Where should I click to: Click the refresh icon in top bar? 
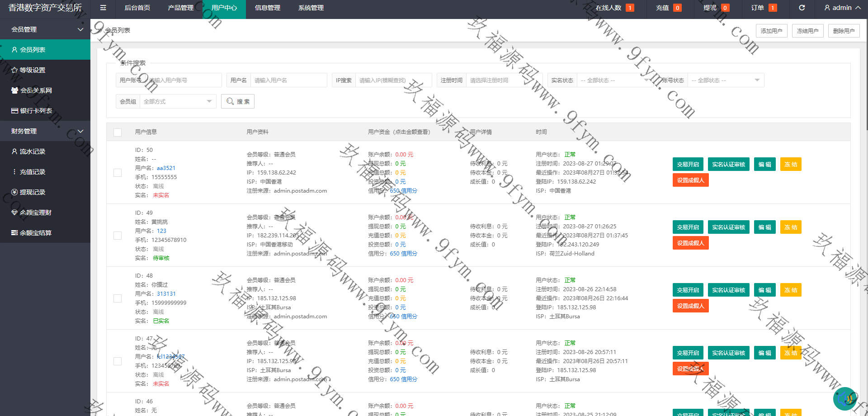point(802,8)
